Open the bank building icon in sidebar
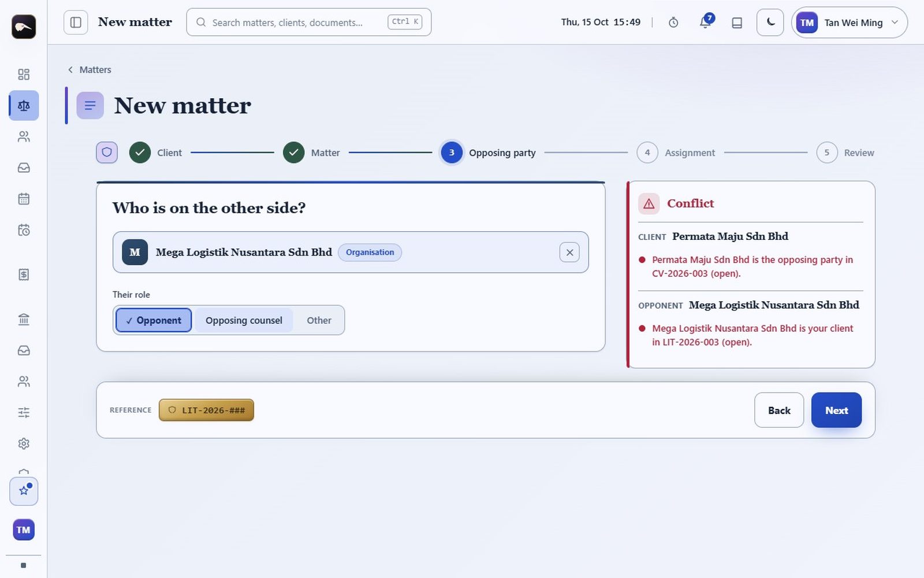Image resolution: width=924 pixels, height=578 pixels. click(x=24, y=319)
